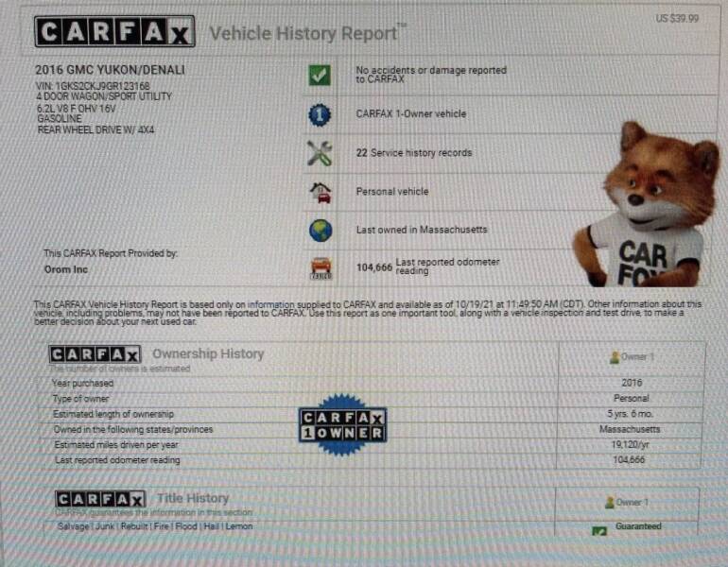Image resolution: width=728 pixels, height=567 pixels.
Task: Open the 'Last owned in Massachusetts' link
Action: pos(422,230)
